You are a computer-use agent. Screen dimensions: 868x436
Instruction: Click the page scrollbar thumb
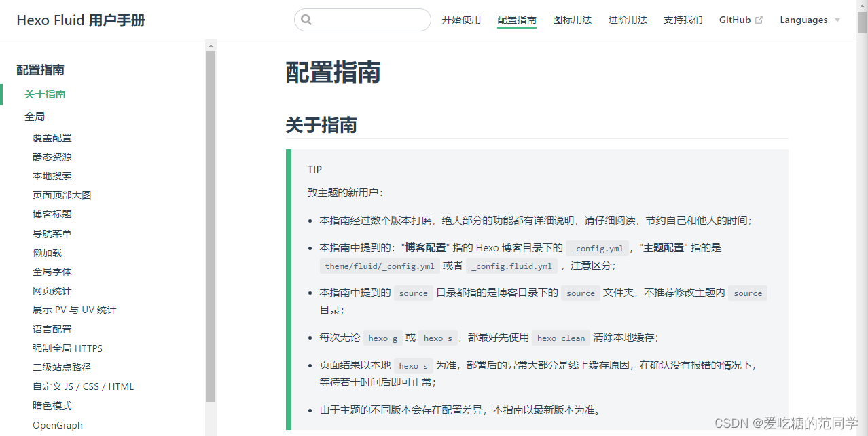pos(862,22)
